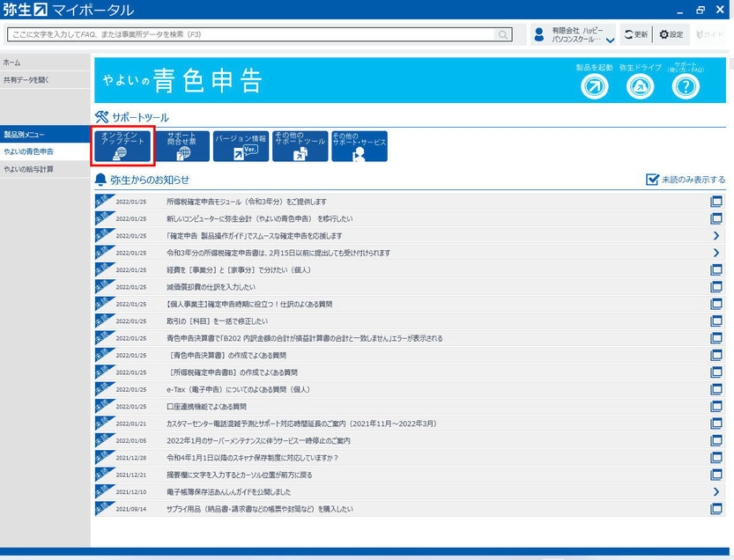Viewport: 734px width, 560px height.
Task: Open window icon for e-Tax(電子申告) row
Action: [x=715, y=389]
